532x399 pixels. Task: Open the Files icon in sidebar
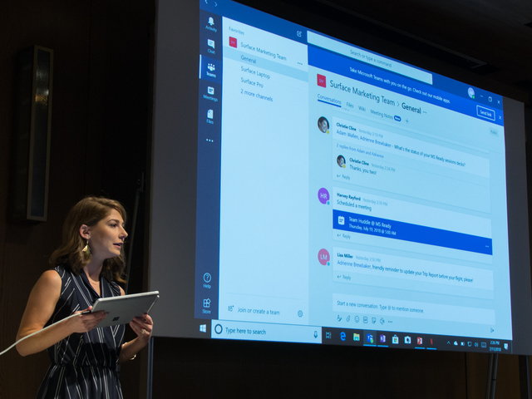(x=210, y=116)
